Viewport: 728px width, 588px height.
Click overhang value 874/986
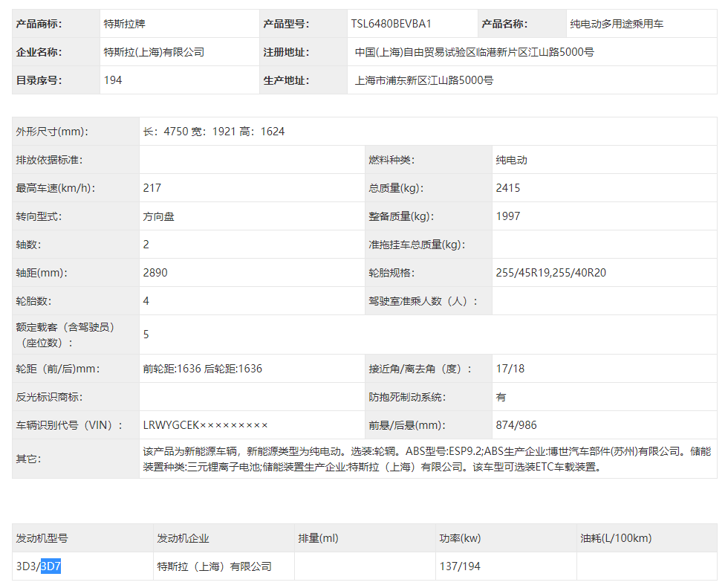point(516,425)
